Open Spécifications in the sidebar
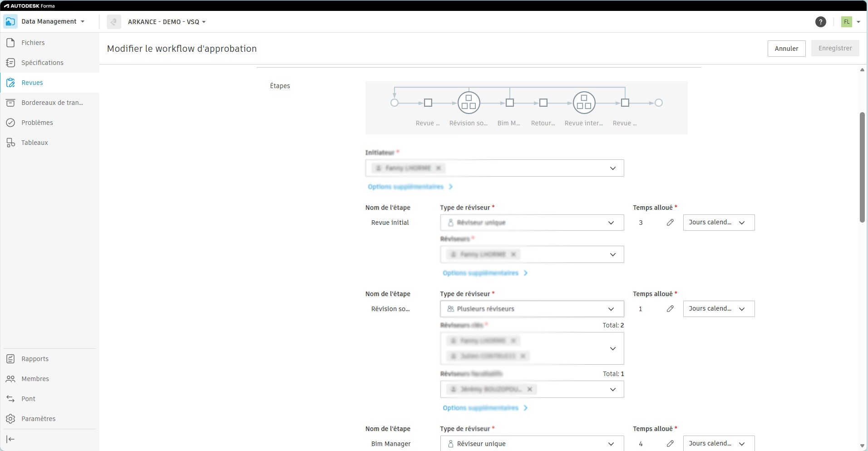 point(49,63)
